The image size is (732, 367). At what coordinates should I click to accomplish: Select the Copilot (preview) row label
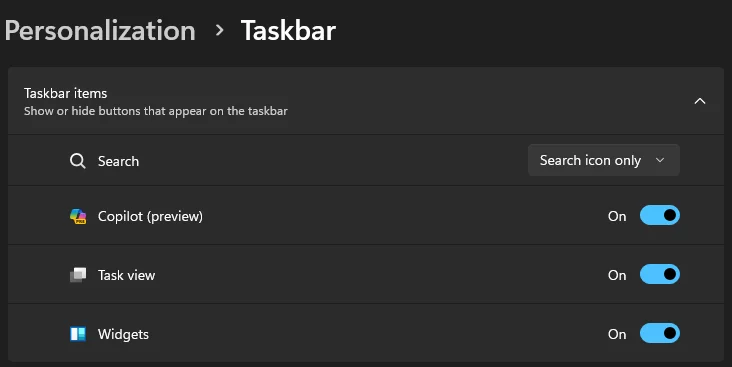150,216
